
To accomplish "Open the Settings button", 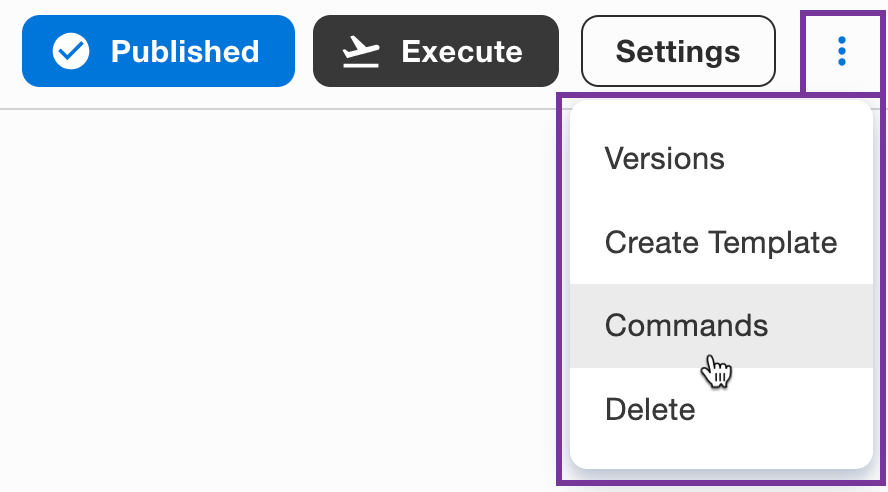I will (x=678, y=51).
